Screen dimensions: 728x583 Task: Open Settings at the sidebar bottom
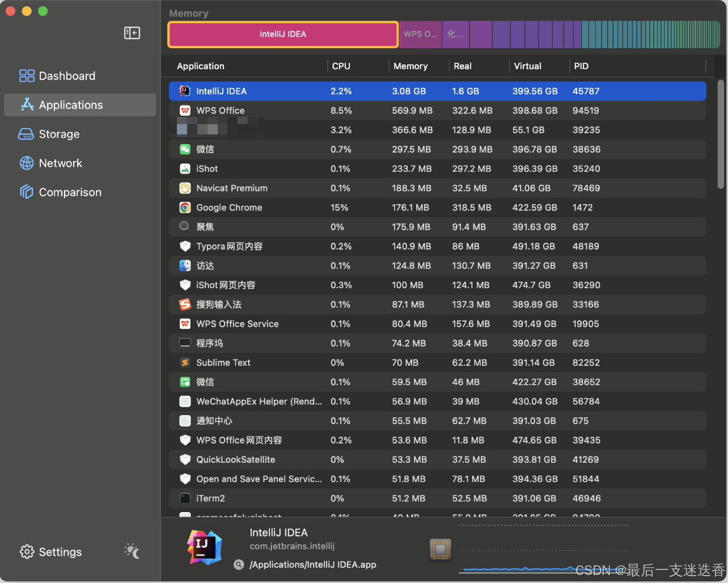click(50, 552)
